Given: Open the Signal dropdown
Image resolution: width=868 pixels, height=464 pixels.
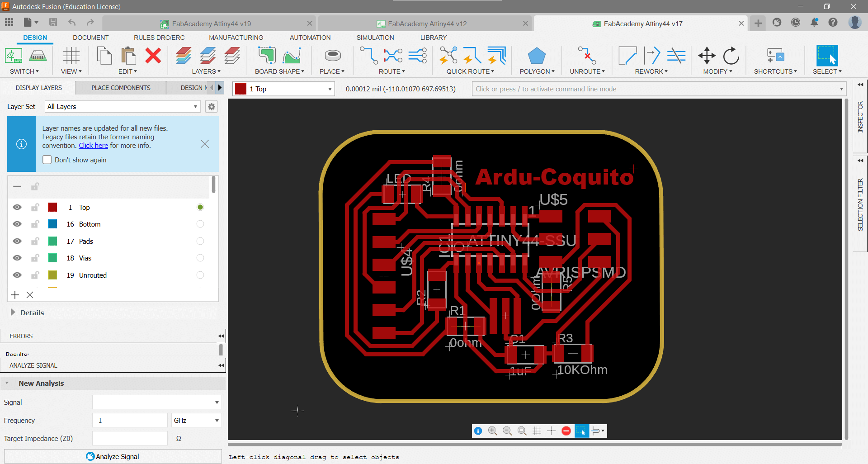Looking at the screenshot, I should [157, 402].
